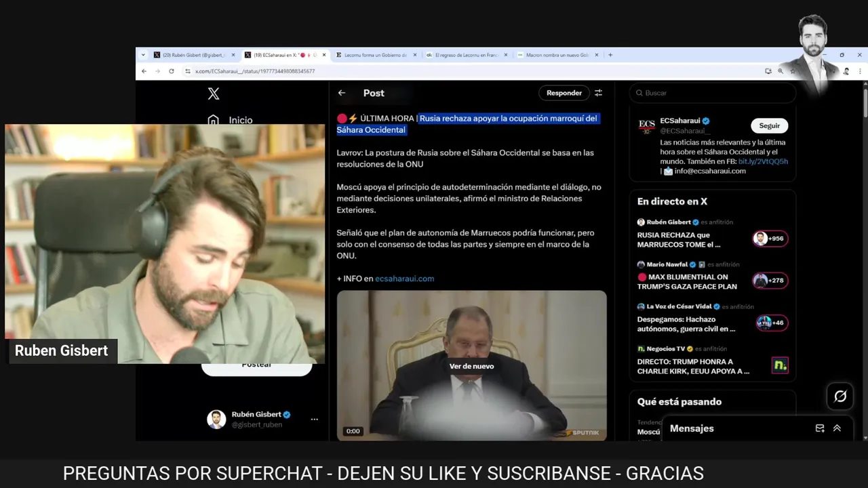The height and width of the screenshot is (488, 868).
Task: Click the install app icon in address bar
Action: pos(768,70)
